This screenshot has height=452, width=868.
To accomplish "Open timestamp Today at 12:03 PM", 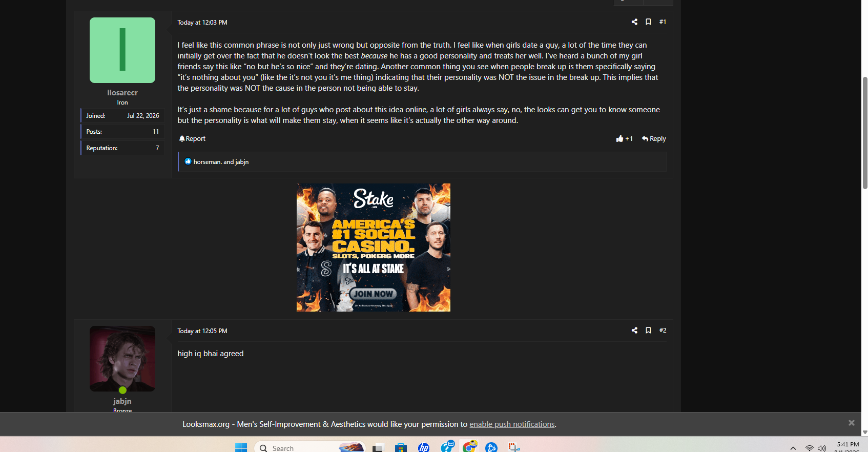I will (202, 23).
